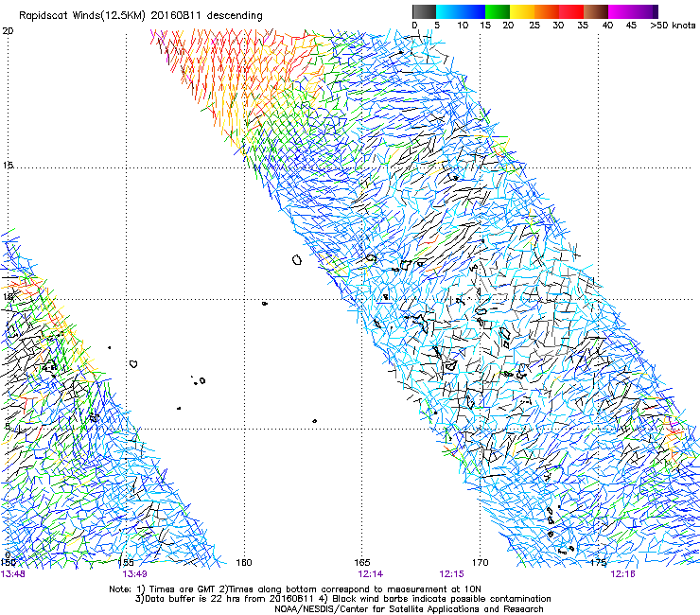This screenshot has width=700, height=615.
Task: Click the latitude axis label '5'
Action: pos(8,427)
